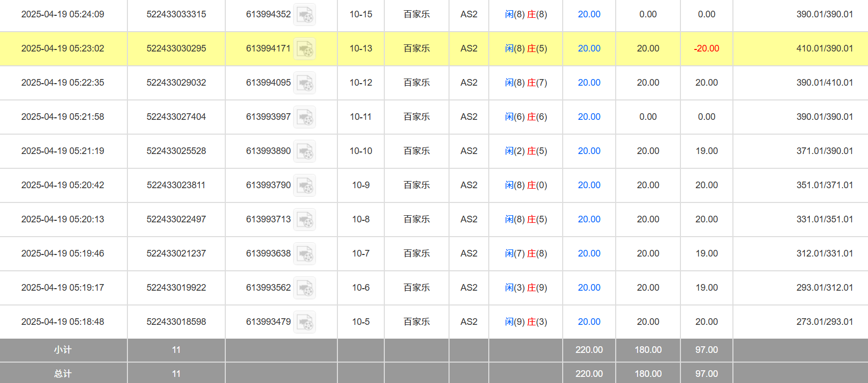Open video icon beside round 613993890

click(x=305, y=151)
